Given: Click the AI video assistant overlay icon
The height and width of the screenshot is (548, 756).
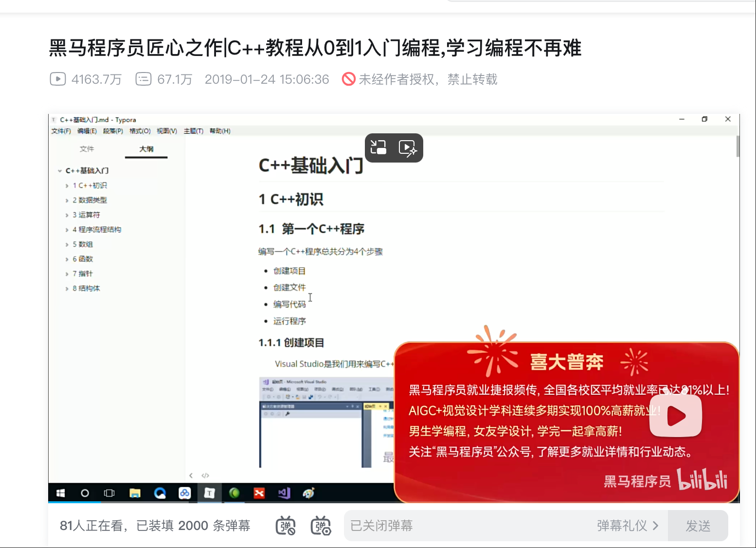Looking at the screenshot, I should [408, 147].
